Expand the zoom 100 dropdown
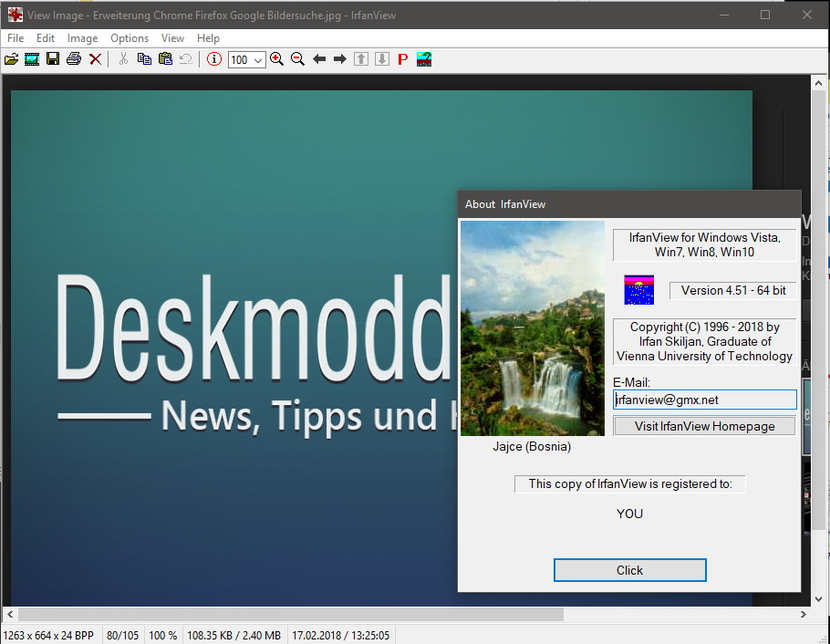 coord(258,60)
